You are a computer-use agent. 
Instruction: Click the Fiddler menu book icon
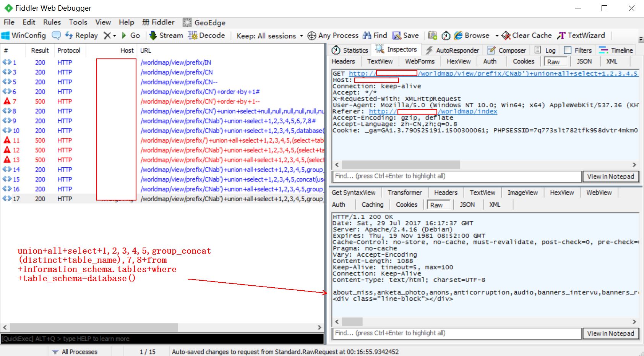point(146,22)
